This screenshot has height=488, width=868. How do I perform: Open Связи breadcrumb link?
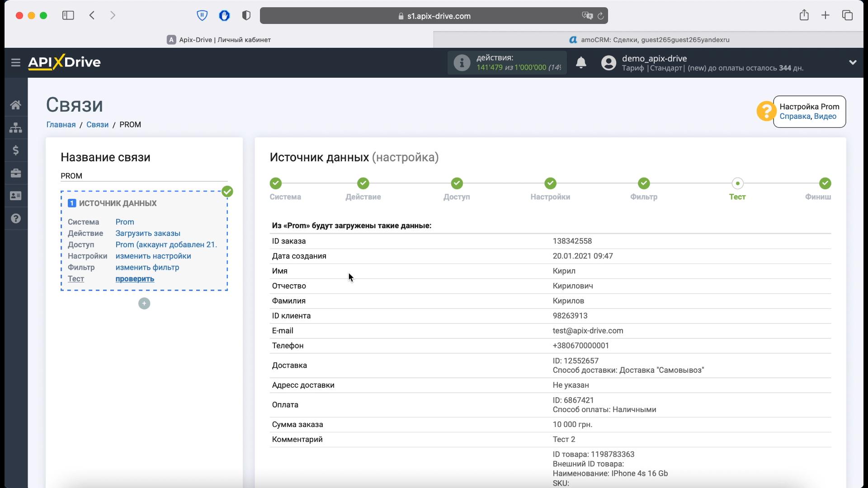click(x=97, y=125)
